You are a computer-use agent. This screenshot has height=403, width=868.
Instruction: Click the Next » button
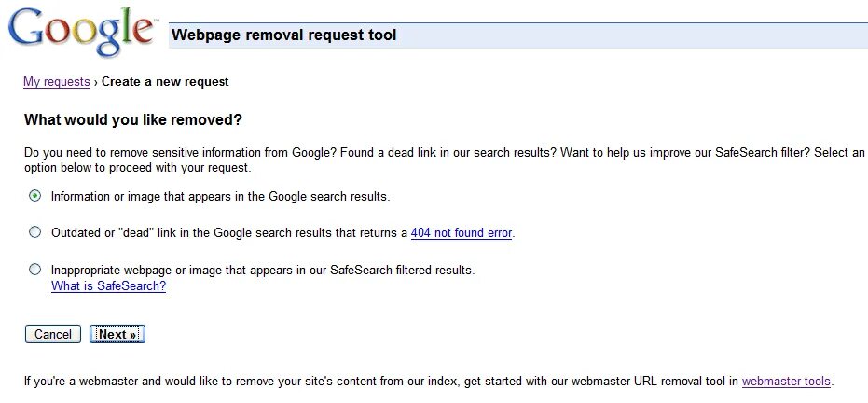(x=117, y=334)
